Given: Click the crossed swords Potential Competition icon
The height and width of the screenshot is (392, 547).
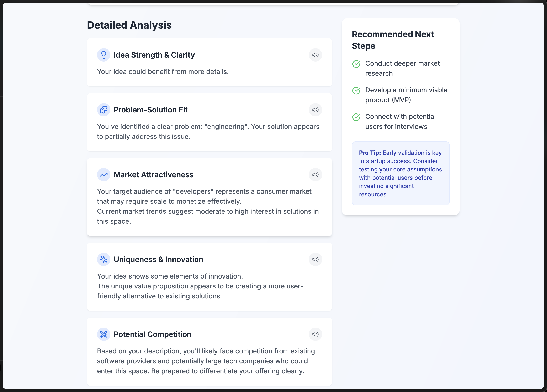Looking at the screenshot, I should pos(104,334).
